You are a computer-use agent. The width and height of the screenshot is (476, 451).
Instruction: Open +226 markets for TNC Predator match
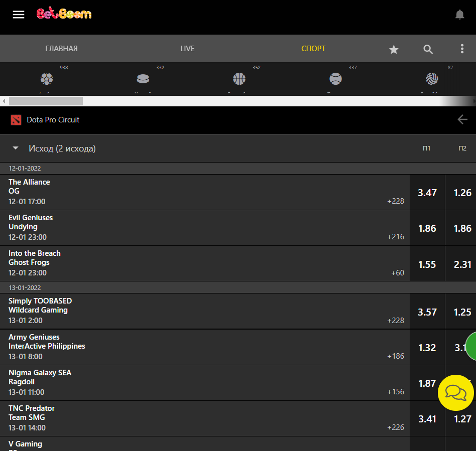click(396, 427)
